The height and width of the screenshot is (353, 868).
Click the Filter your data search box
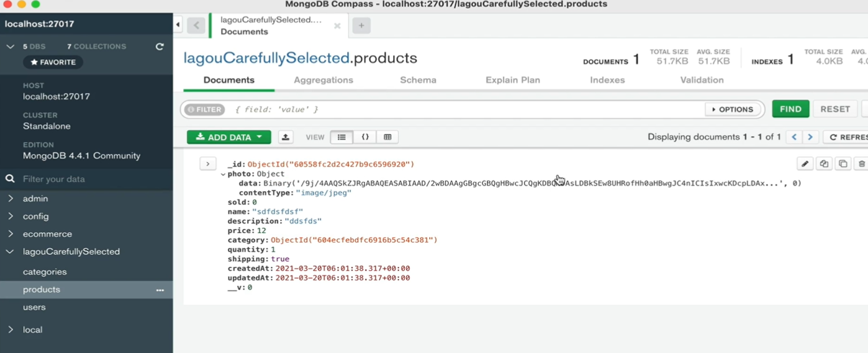87,179
